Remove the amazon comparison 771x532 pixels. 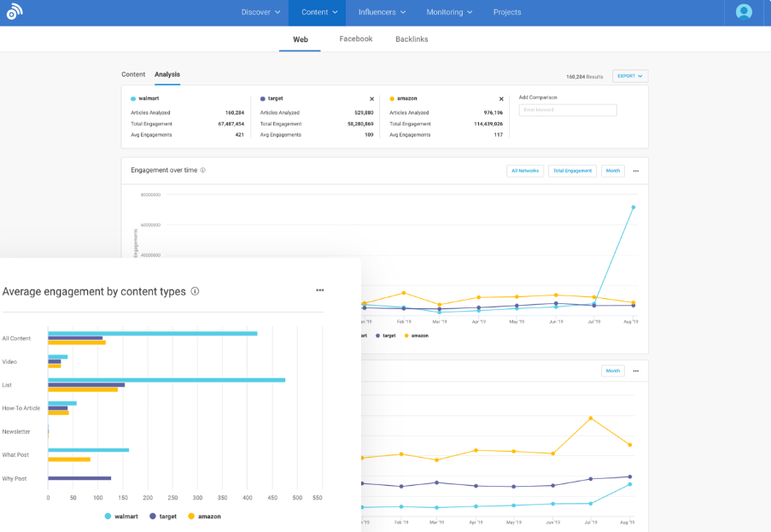click(501, 99)
